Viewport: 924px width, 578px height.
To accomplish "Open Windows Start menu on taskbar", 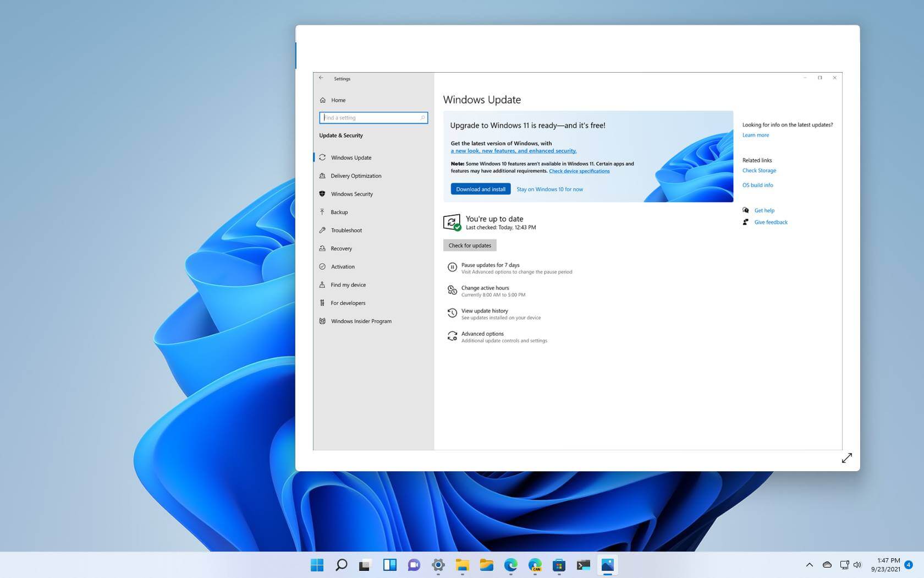I will pyautogui.click(x=317, y=565).
